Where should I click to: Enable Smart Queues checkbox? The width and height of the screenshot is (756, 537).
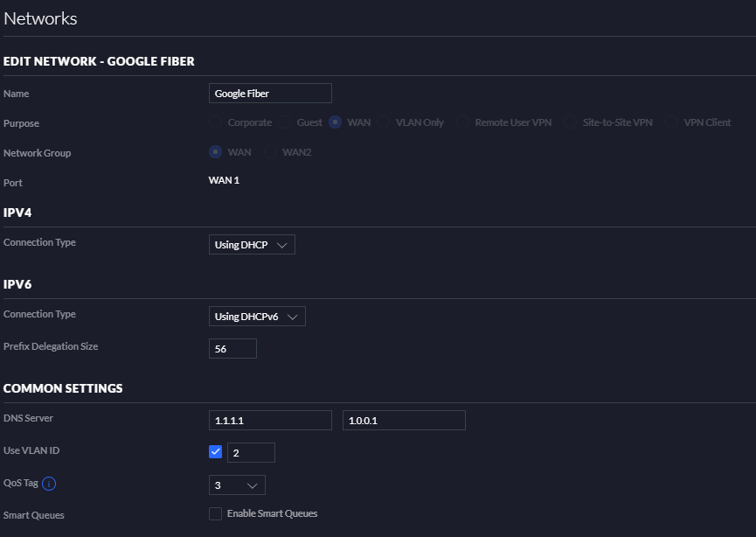click(x=216, y=514)
